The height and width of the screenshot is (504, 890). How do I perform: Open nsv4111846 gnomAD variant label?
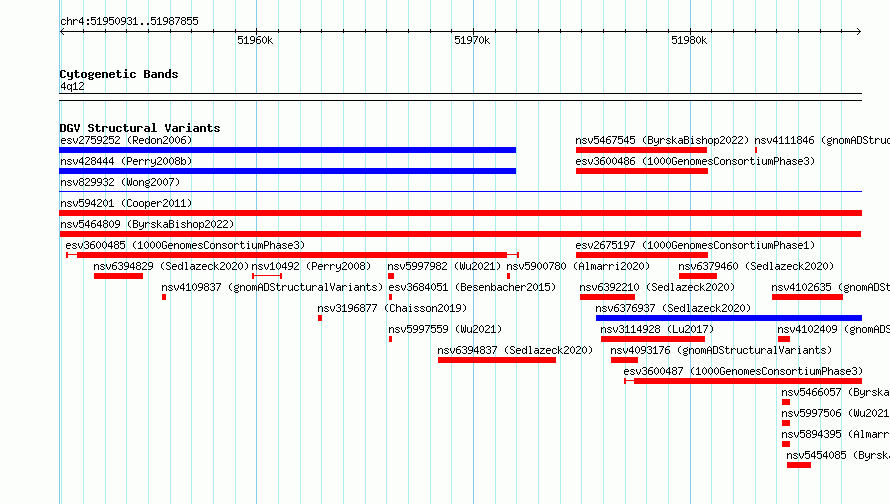coord(822,140)
